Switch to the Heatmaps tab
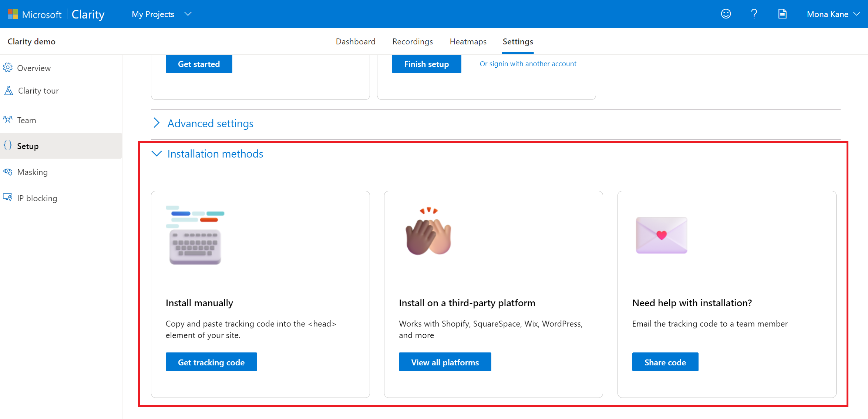 468,41
